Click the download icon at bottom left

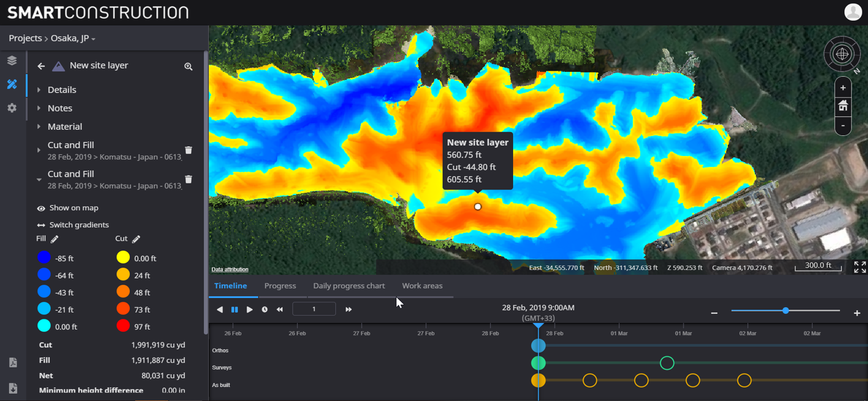13,388
